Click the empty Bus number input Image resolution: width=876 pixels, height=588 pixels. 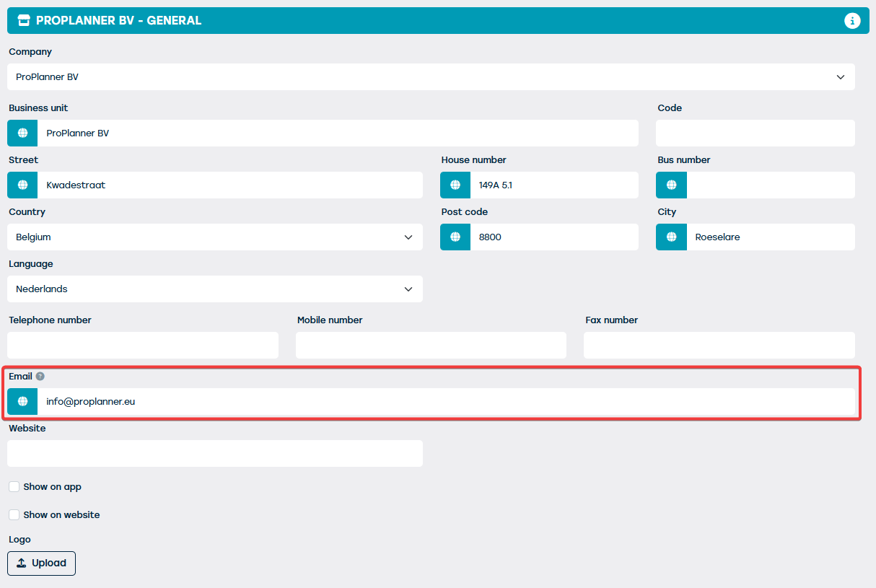point(771,185)
